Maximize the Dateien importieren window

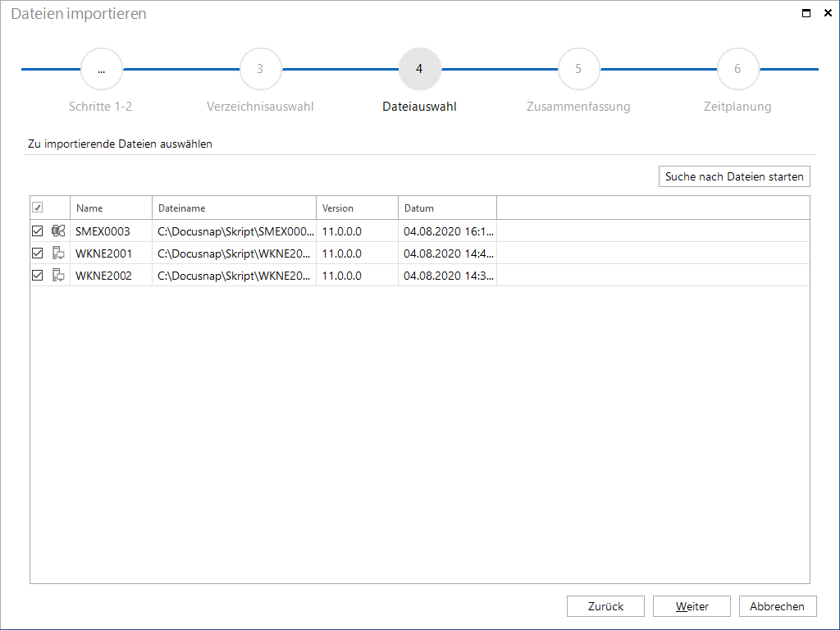(x=806, y=13)
